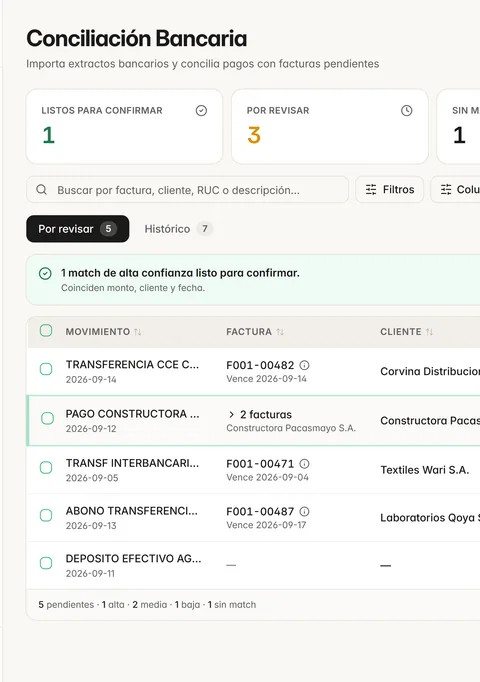Viewport: 480px width, 682px height.
Task: Click the 1 match de alta confianza message
Action: click(x=180, y=273)
